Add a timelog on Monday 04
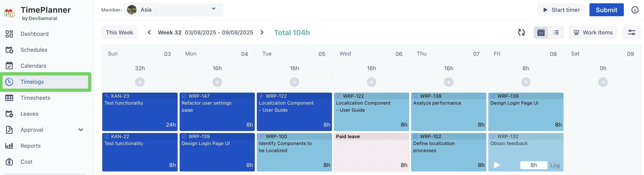 click(x=217, y=82)
